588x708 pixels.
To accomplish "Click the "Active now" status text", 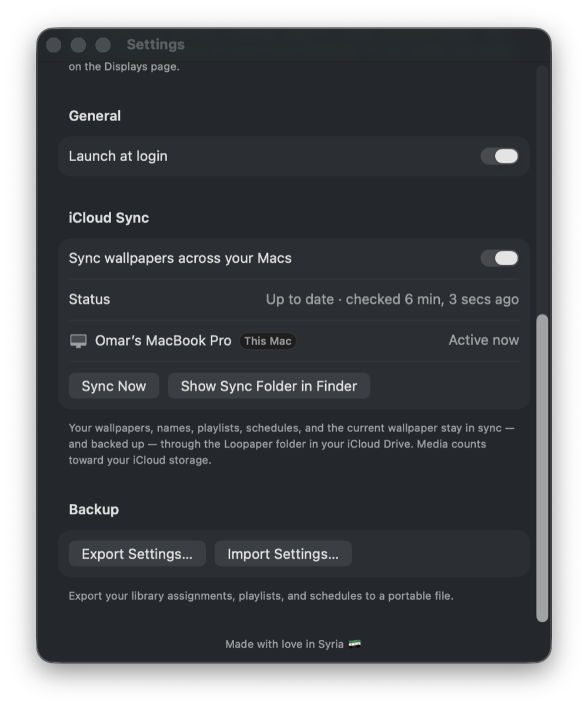I will [484, 340].
